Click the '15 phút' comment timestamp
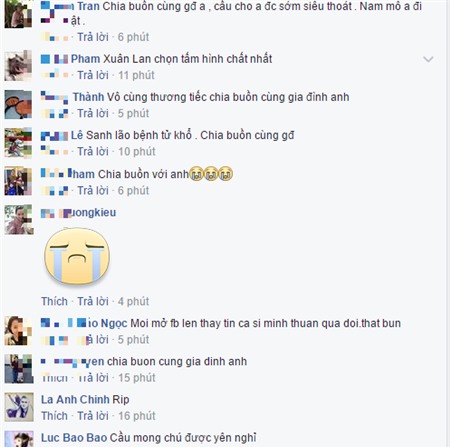The width and height of the screenshot is (450, 447). pos(137,378)
